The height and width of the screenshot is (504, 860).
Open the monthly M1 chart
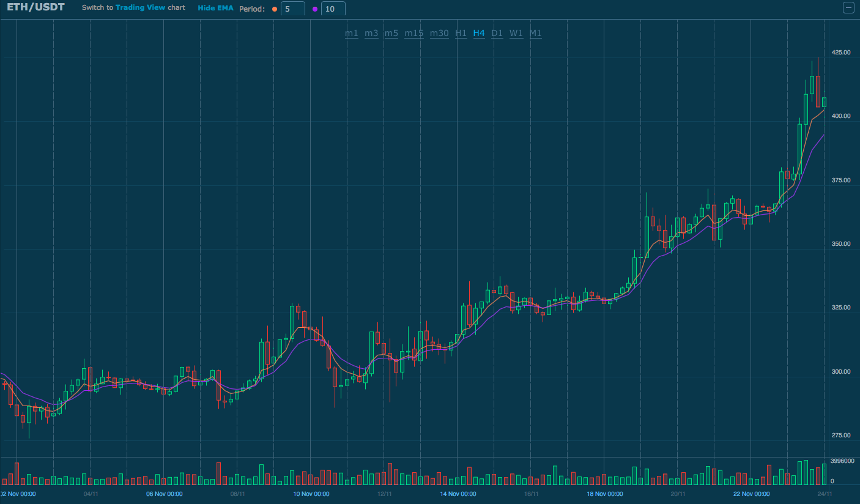click(535, 34)
